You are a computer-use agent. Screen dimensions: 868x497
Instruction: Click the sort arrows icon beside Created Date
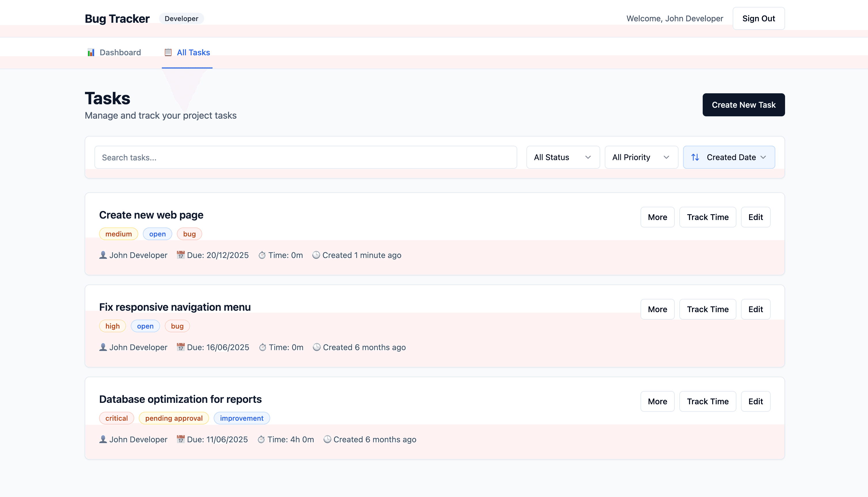click(695, 157)
